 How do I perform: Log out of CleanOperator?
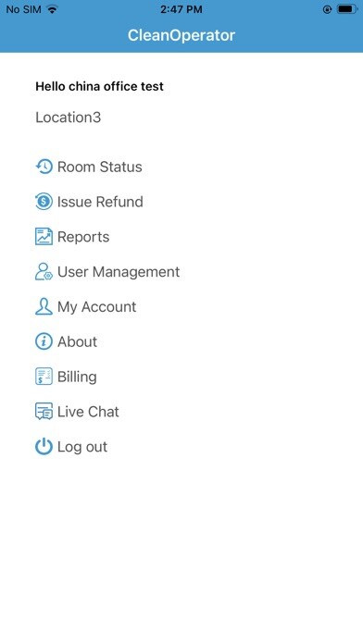click(x=82, y=447)
